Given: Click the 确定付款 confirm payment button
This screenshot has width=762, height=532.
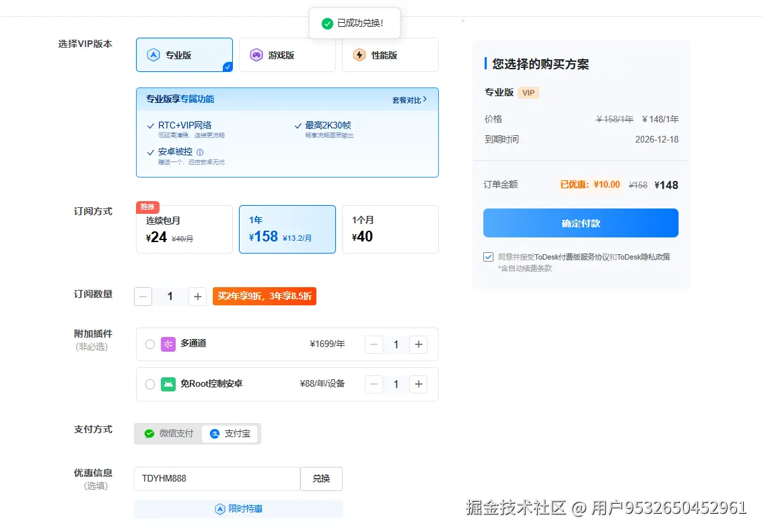Looking at the screenshot, I should pyautogui.click(x=581, y=223).
